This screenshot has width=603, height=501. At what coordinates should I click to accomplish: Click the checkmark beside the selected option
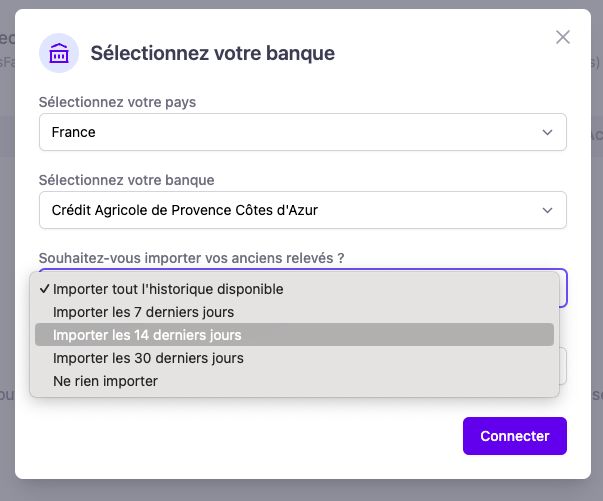tap(44, 289)
